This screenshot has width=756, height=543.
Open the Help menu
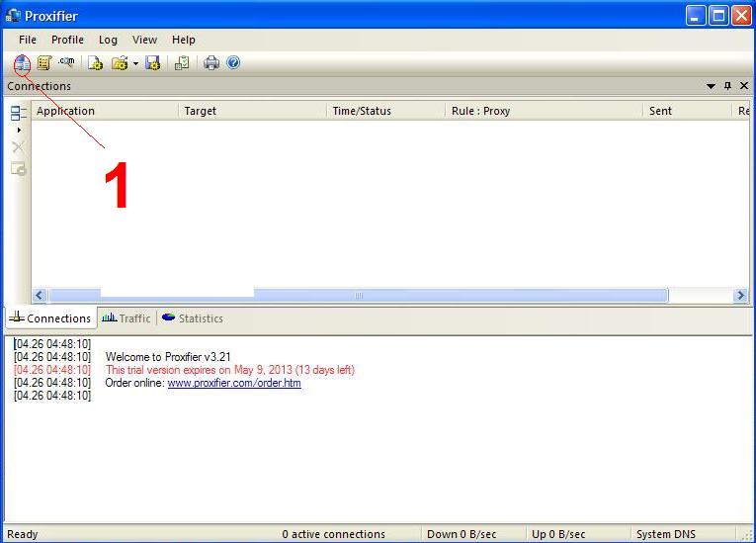point(184,40)
